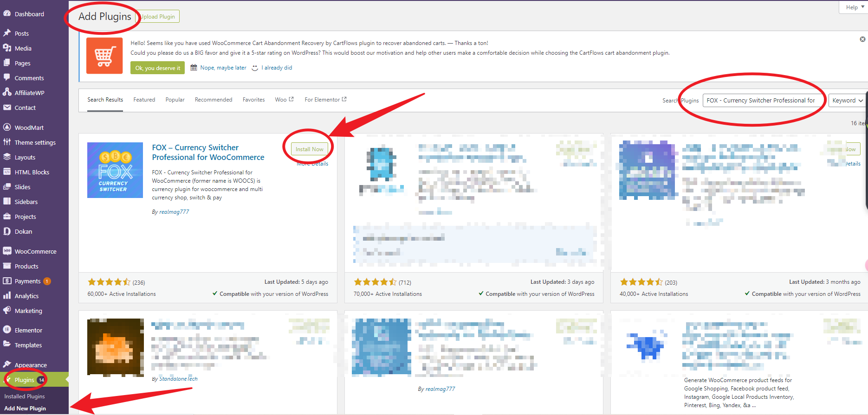Click the Slides icon
This screenshot has width=868, height=415.
7,187
